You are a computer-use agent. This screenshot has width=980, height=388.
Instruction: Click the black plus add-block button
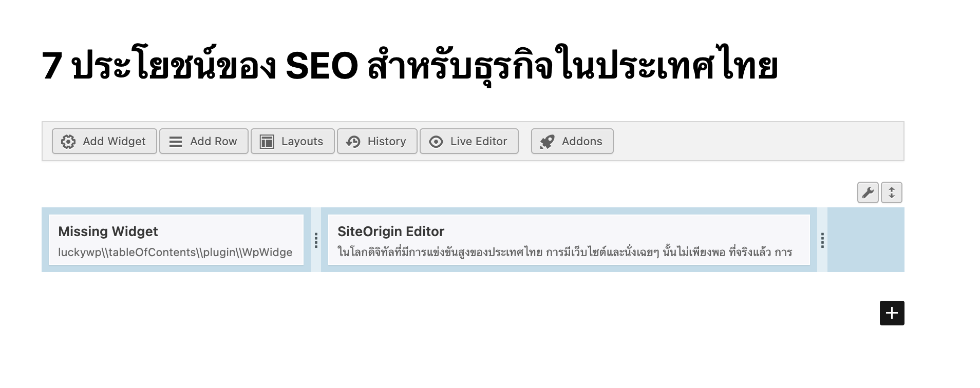pyautogui.click(x=892, y=313)
